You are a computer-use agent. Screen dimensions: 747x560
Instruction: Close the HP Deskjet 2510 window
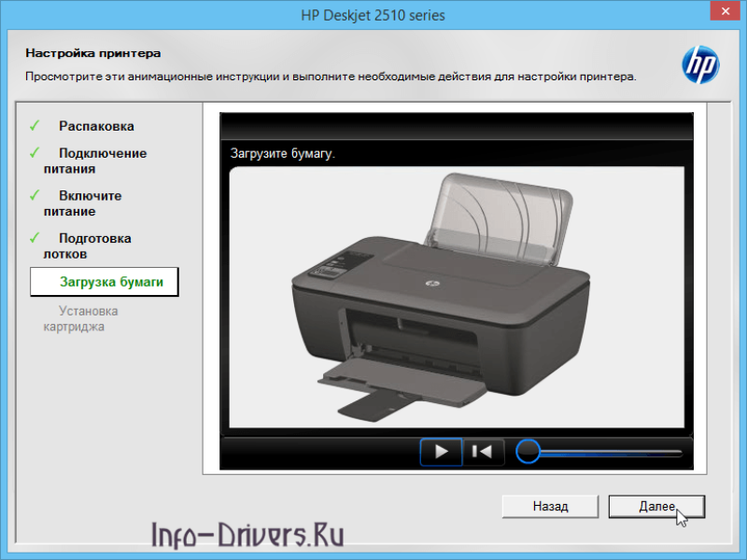tap(726, 11)
